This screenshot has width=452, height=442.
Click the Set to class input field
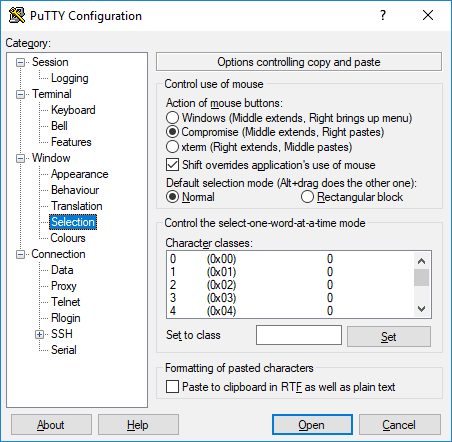tap(299, 335)
